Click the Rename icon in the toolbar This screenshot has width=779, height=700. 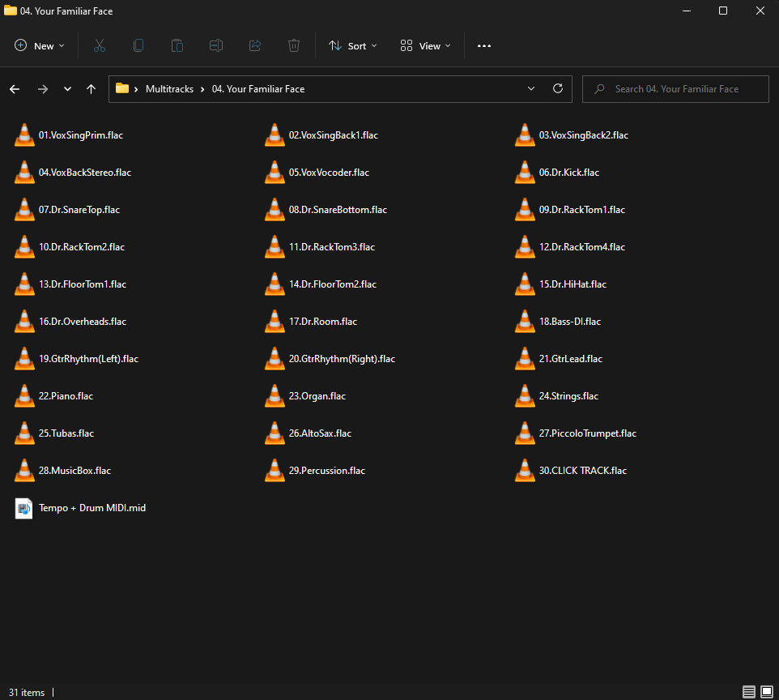click(215, 45)
